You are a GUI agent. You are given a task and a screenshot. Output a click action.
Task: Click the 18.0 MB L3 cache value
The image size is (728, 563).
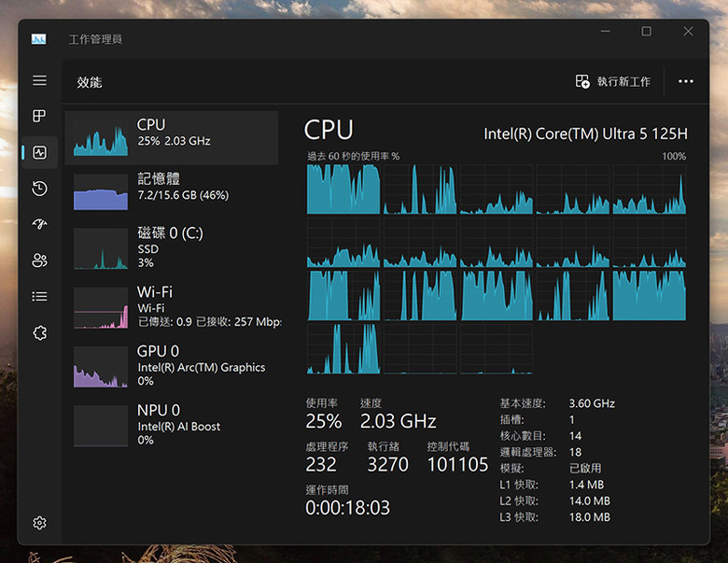[590, 517]
